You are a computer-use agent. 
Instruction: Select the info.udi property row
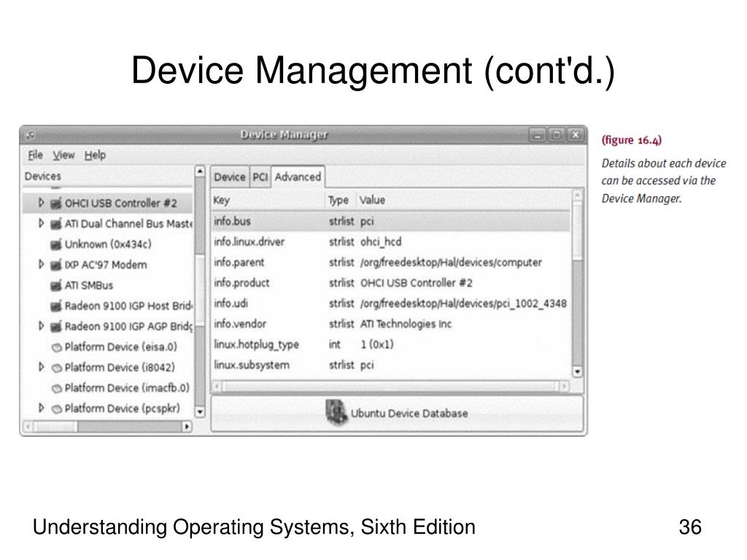391,303
